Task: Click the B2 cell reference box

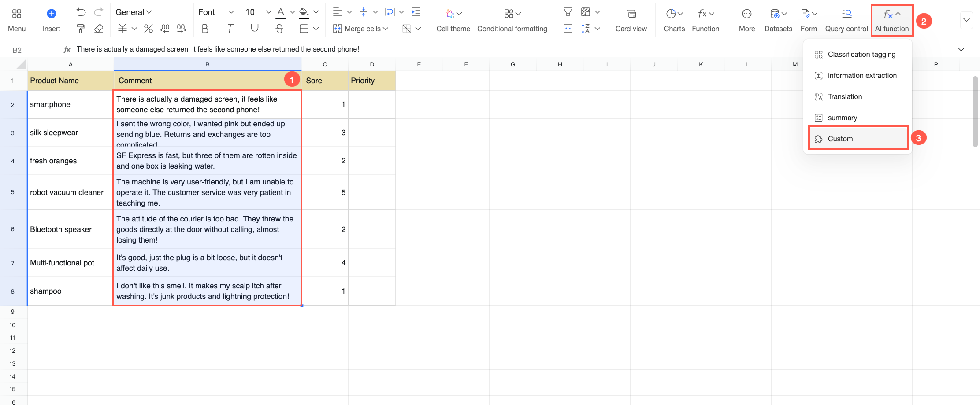Action: (x=17, y=50)
